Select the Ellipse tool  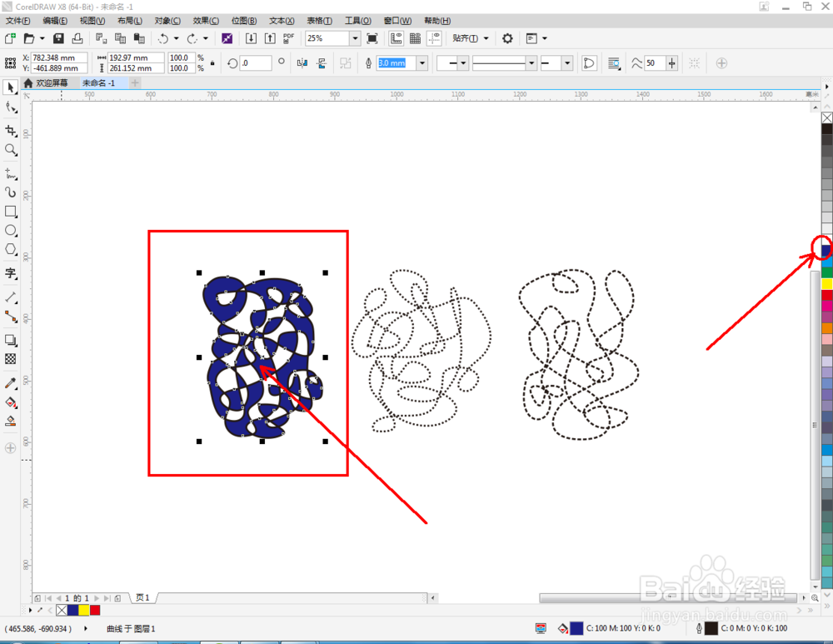pos(10,231)
